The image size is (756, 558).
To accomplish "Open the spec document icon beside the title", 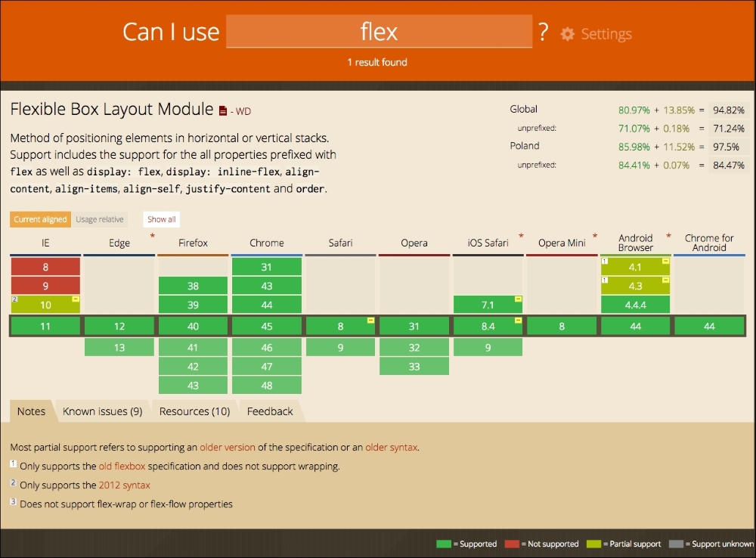I will pyautogui.click(x=223, y=111).
